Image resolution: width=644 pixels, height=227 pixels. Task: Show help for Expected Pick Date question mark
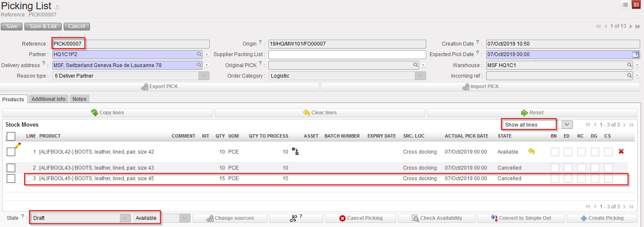tap(478, 53)
